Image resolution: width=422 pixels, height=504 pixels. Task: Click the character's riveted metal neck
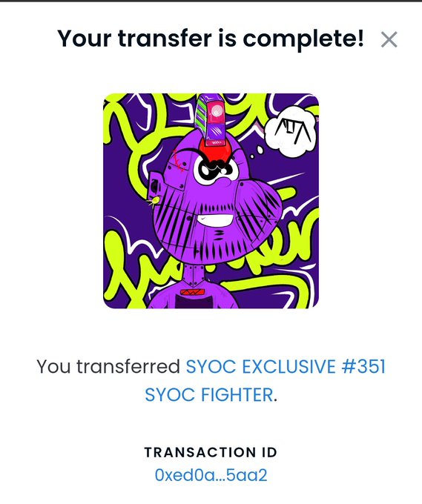tap(194, 275)
